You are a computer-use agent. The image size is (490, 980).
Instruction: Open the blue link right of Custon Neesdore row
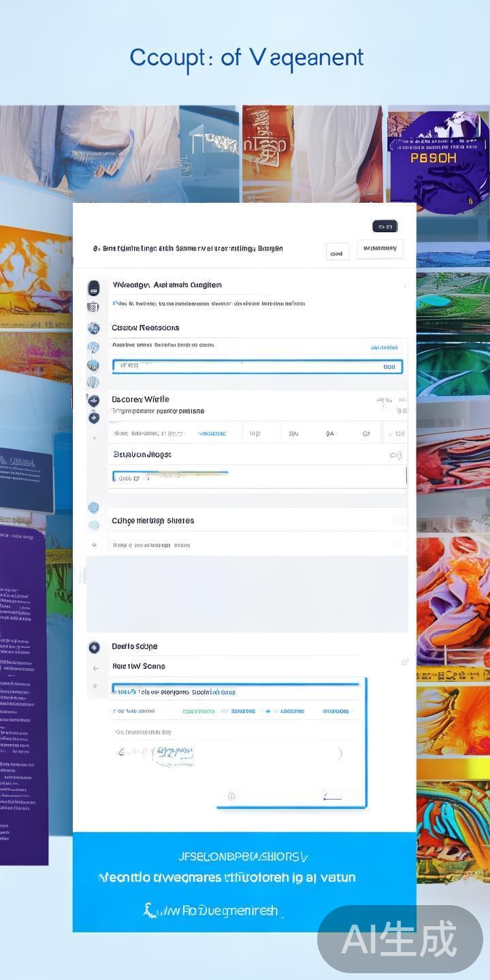coord(384,347)
